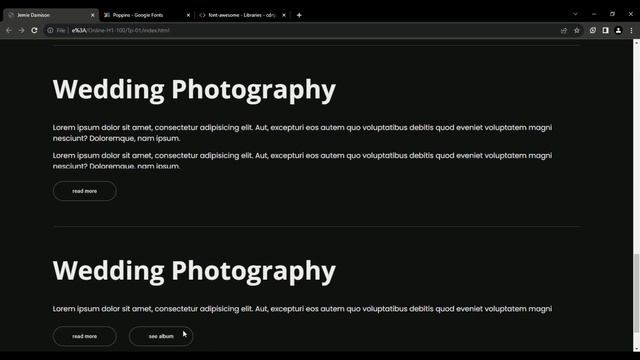640x360 pixels.
Task: Bookmark this page with the star
Action: [x=577, y=30]
